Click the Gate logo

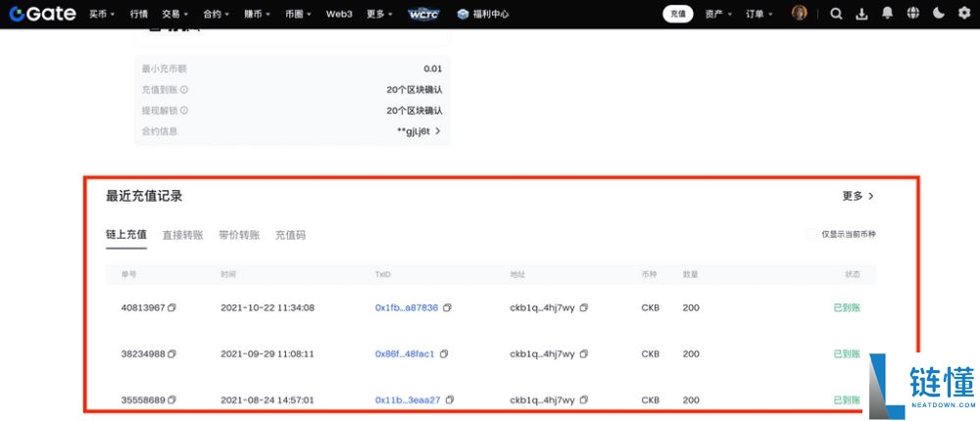pyautogui.click(x=42, y=14)
